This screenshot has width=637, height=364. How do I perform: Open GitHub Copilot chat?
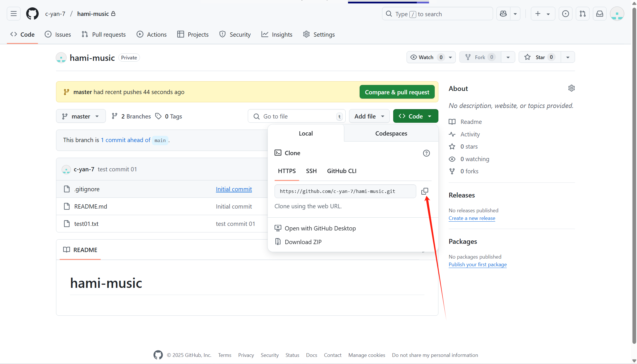pos(503,13)
